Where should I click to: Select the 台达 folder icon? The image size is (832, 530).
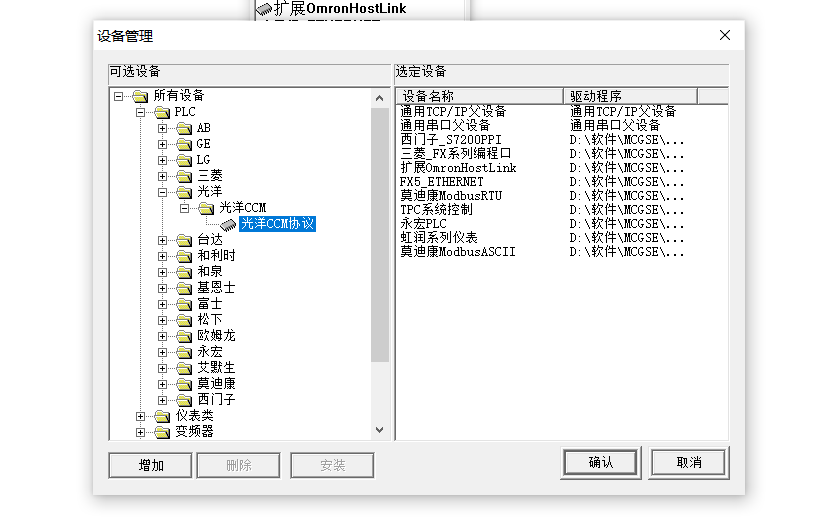[x=183, y=240]
